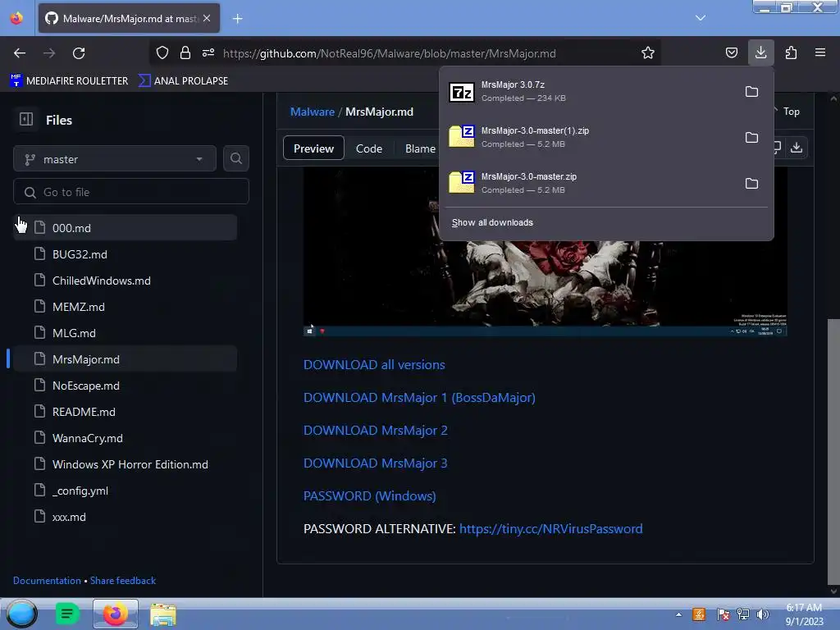Show MrsMajor 3.0.7z in folder
The image size is (840, 630).
tap(751, 92)
